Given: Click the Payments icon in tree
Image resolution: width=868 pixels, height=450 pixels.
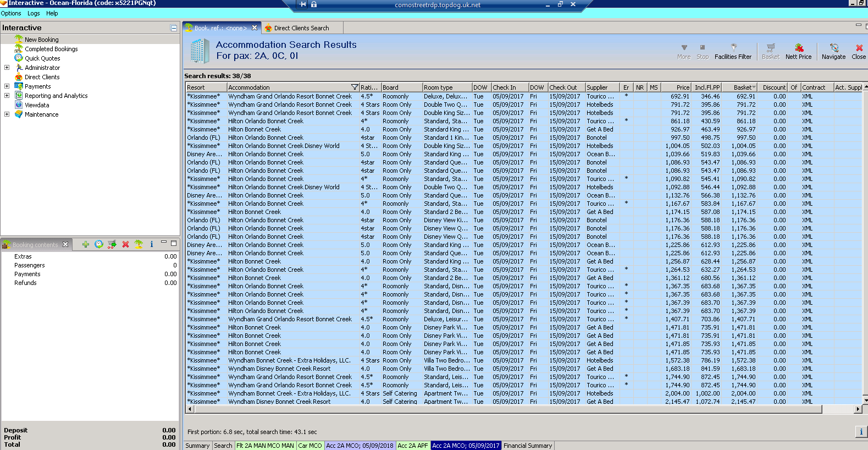Looking at the screenshot, I should click(19, 86).
